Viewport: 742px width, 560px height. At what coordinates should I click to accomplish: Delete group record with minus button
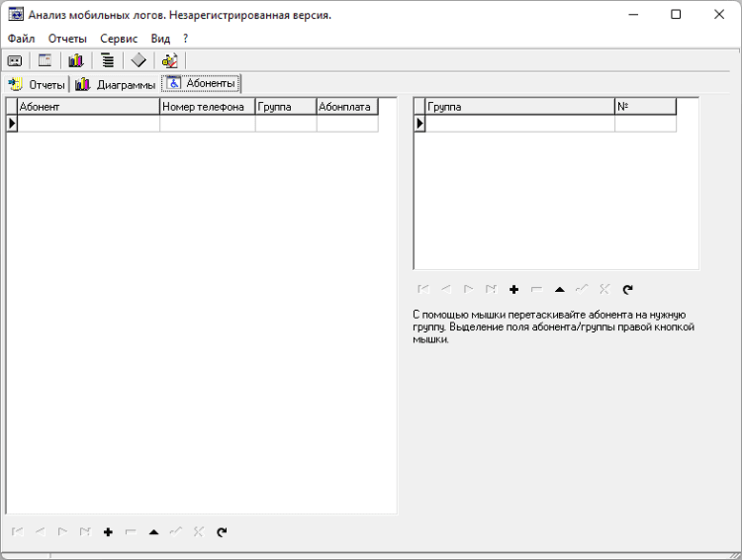[536, 289]
